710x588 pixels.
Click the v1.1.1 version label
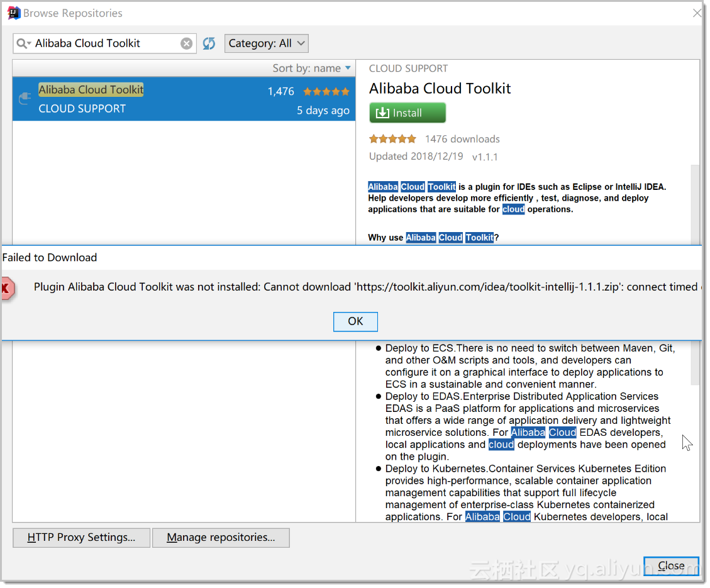(484, 157)
